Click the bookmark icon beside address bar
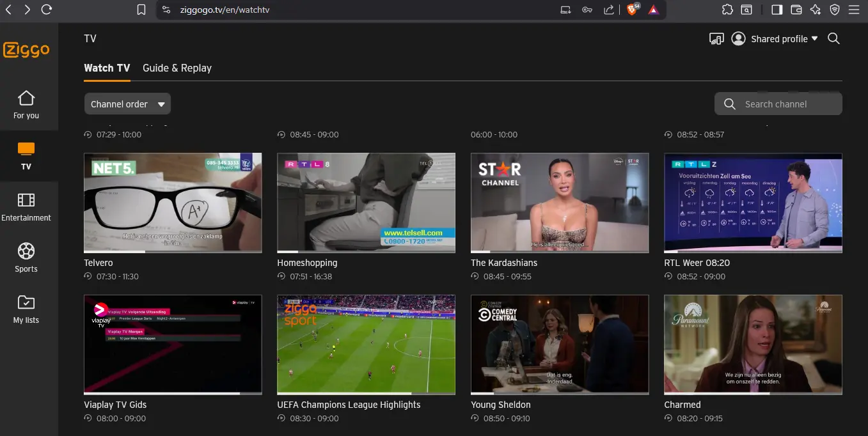The height and width of the screenshot is (436, 868). (141, 10)
